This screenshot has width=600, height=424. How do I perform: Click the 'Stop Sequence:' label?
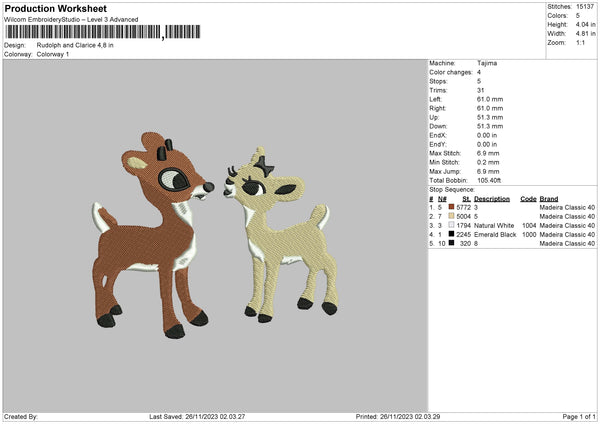(x=452, y=189)
